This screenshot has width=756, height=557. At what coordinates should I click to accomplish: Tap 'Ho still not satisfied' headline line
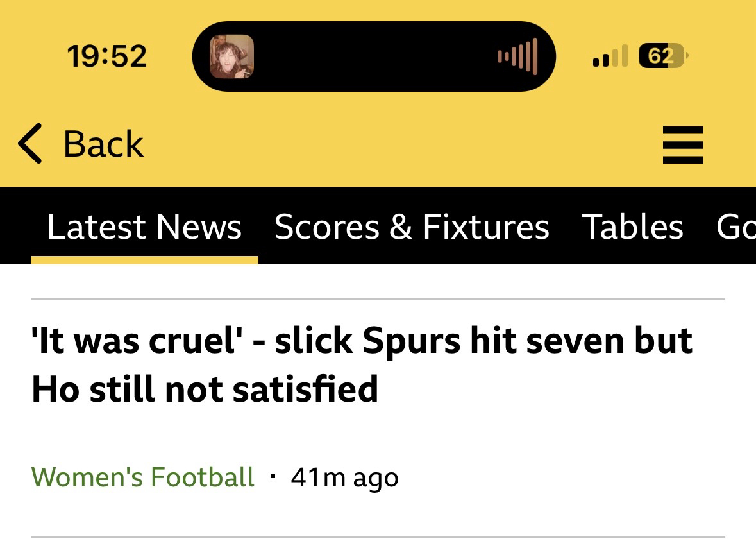click(x=205, y=389)
